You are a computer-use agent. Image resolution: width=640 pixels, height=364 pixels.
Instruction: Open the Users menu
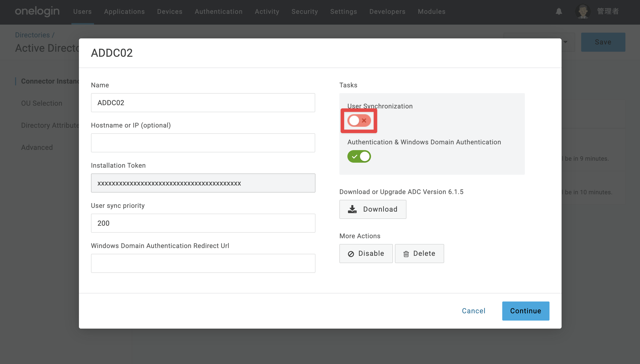click(82, 12)
